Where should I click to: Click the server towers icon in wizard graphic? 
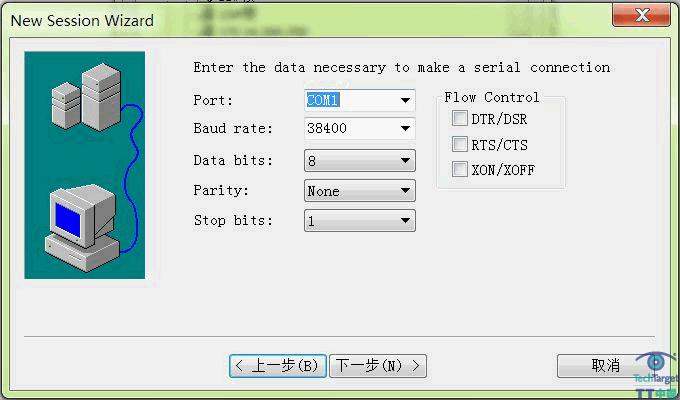coord(86,98)
